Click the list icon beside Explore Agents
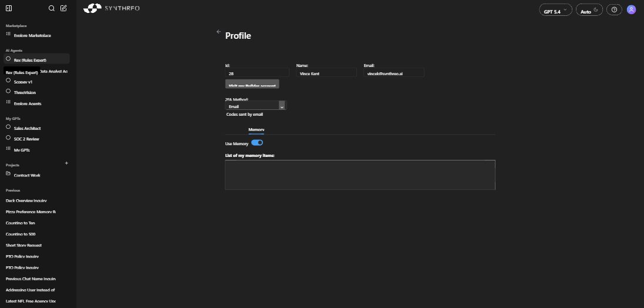This screenshot has width=644, height=308. pos(8,102)
